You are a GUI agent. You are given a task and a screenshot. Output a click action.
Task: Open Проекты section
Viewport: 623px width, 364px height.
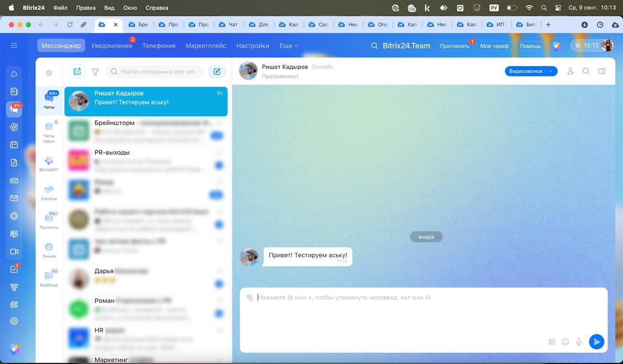pyautogui.click(x=49, y=221)
